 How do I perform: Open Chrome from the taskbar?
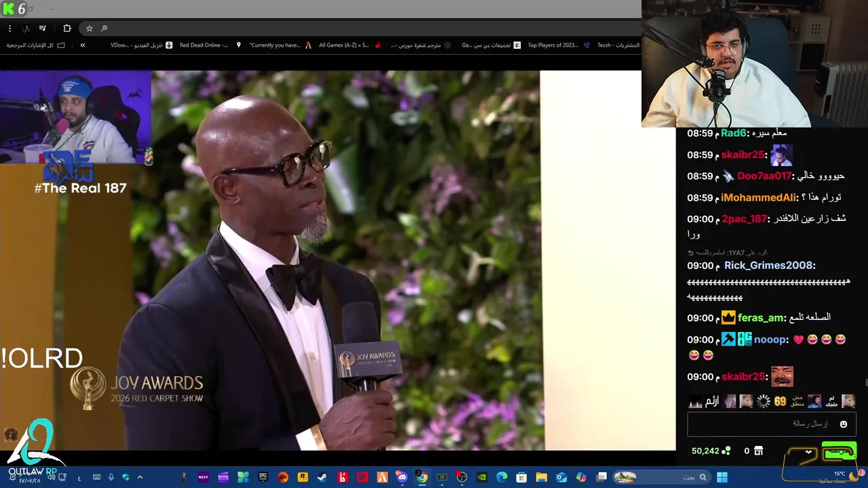(422, 477)
